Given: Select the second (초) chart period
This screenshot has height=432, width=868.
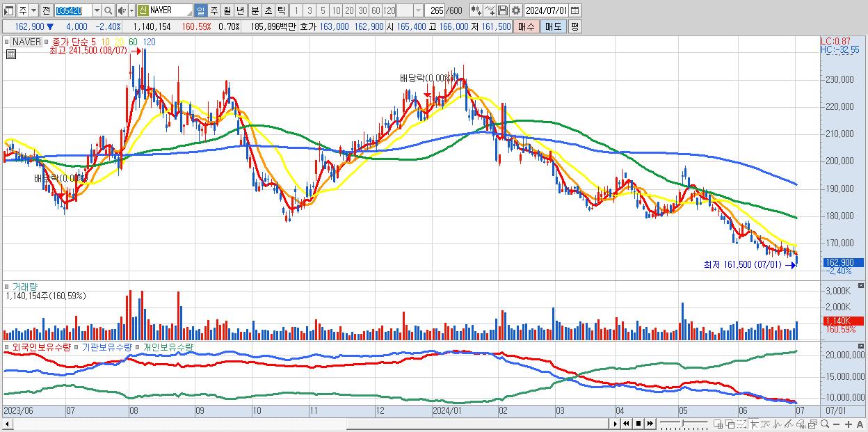Looking at the screenshot, I should [x=268, y=10].
